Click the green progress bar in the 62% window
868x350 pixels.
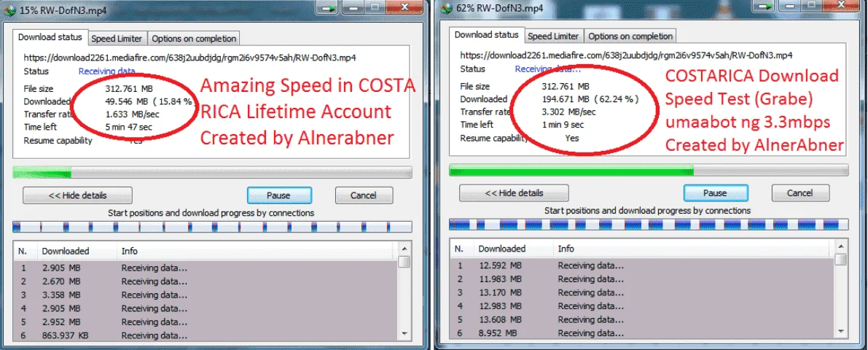click(648, 171)
